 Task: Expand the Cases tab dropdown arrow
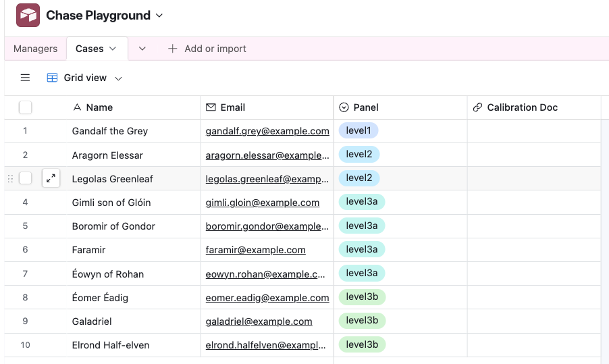(x=113, y=49)
